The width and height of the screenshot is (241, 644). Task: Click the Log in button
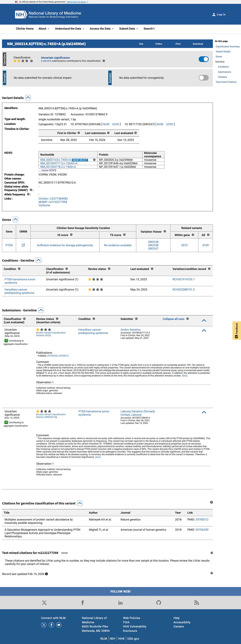[219, 15]
